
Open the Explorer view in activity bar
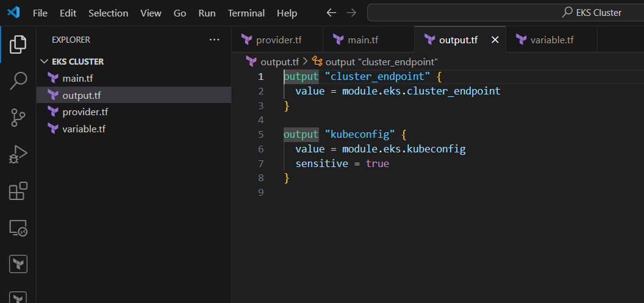tap(18, 45)
